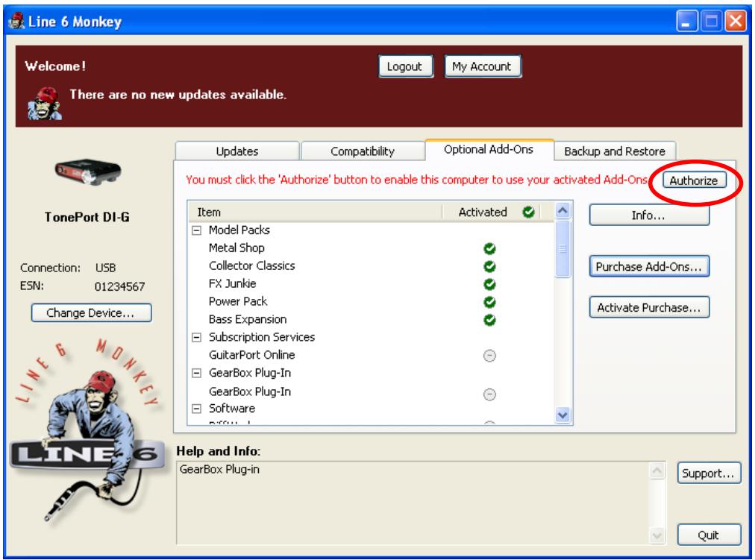Click Help and Info scroll up arrow
This screenshot has height=560, width=755.
click(x=657, y=470)
